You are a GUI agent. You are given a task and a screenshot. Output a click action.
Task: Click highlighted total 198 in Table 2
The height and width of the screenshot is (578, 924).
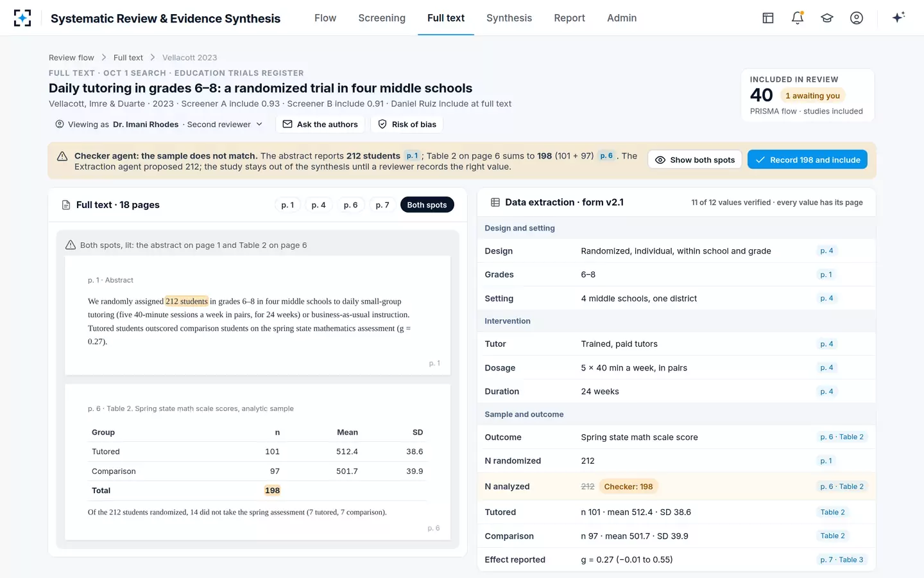[272, 491]
